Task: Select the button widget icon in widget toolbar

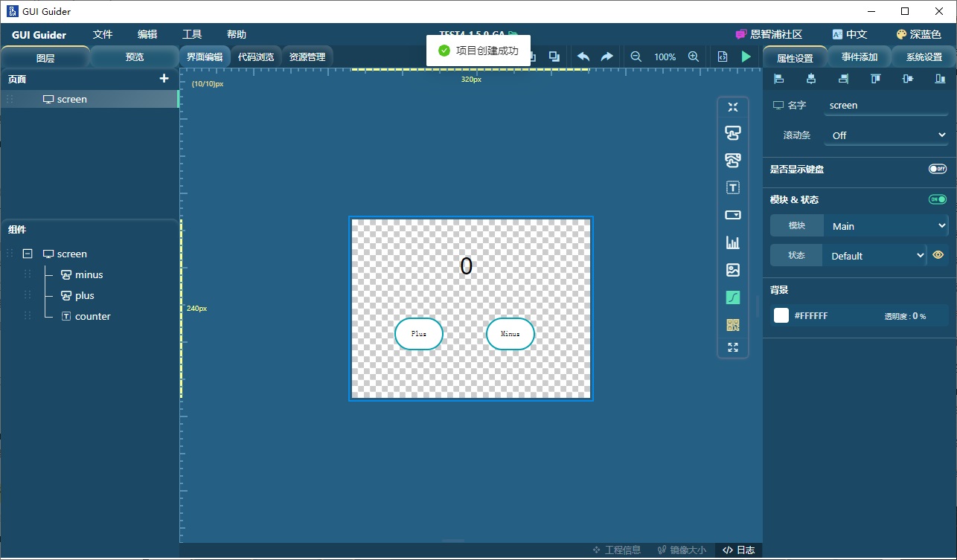Action: (x=732, y=133)
